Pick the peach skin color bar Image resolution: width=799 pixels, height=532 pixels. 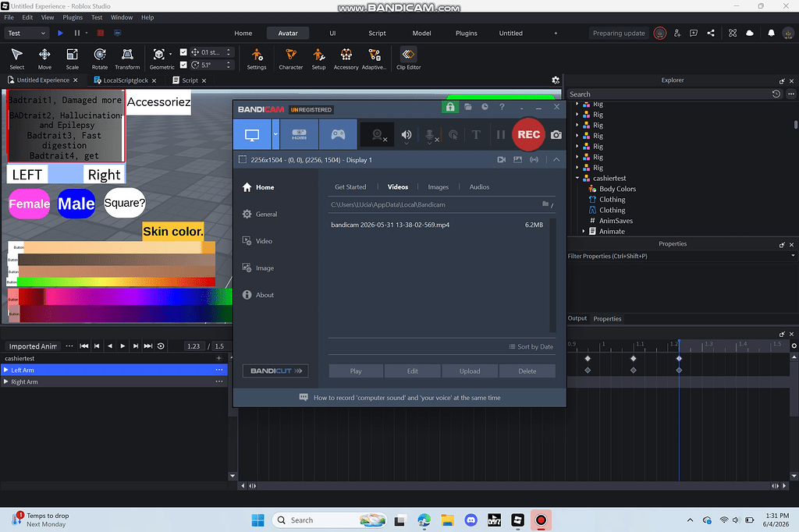pos(119,247)
